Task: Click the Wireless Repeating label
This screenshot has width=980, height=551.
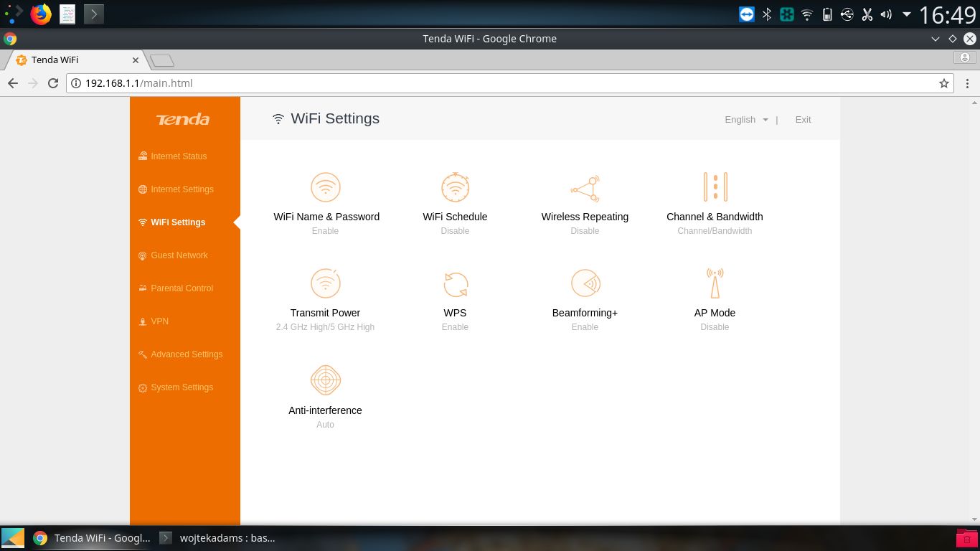Action: [x=585, y=217]
